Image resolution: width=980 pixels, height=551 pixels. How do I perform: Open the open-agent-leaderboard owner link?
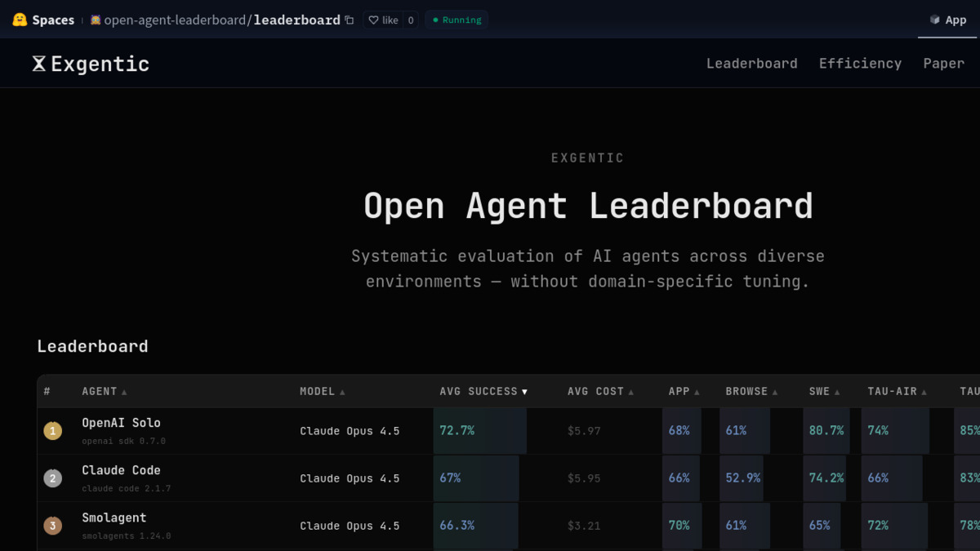[175, 20]
